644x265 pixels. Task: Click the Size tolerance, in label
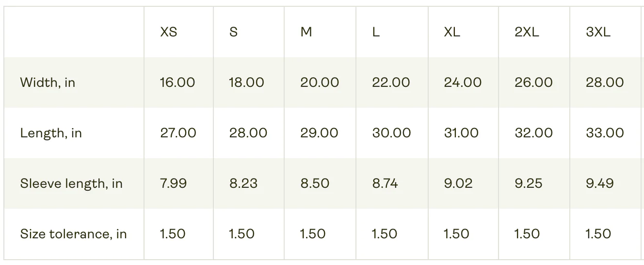tap(74, 234)
